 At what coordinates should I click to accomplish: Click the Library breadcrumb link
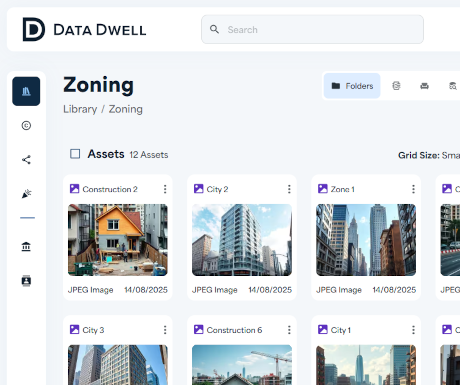pos(80,109)
